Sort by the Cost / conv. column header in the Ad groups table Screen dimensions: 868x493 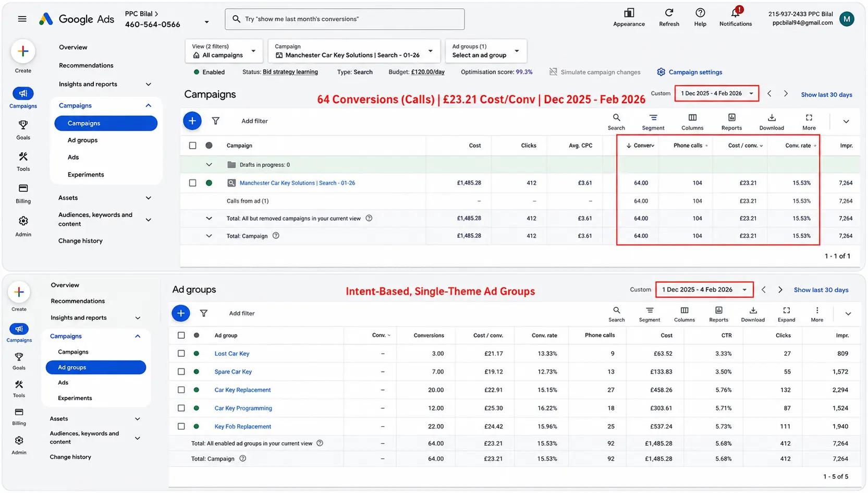click(x=488, y=335)
